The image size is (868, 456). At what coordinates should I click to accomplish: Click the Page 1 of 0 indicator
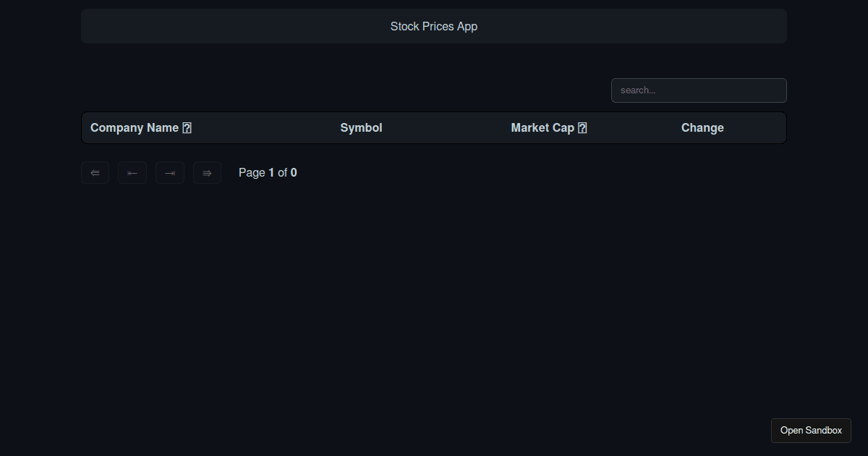coord(268,173)
